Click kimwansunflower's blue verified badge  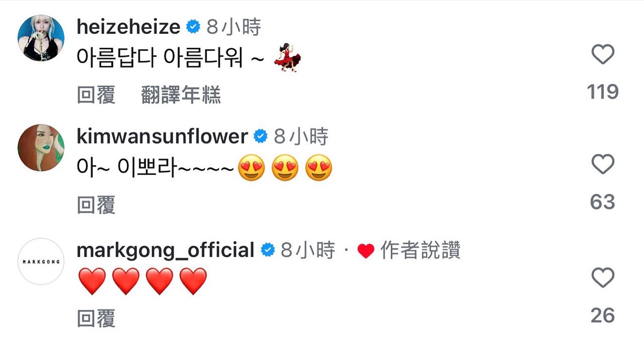[x=260, y=136]
